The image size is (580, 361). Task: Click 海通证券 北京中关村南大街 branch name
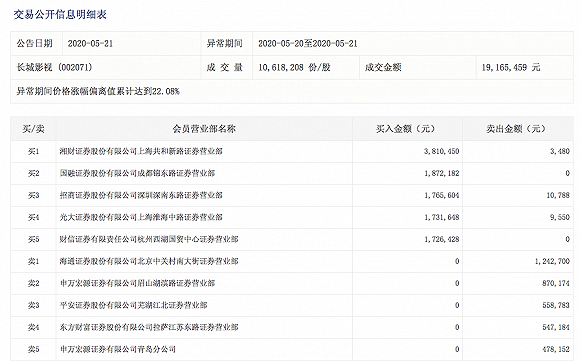tap(149, 261)
